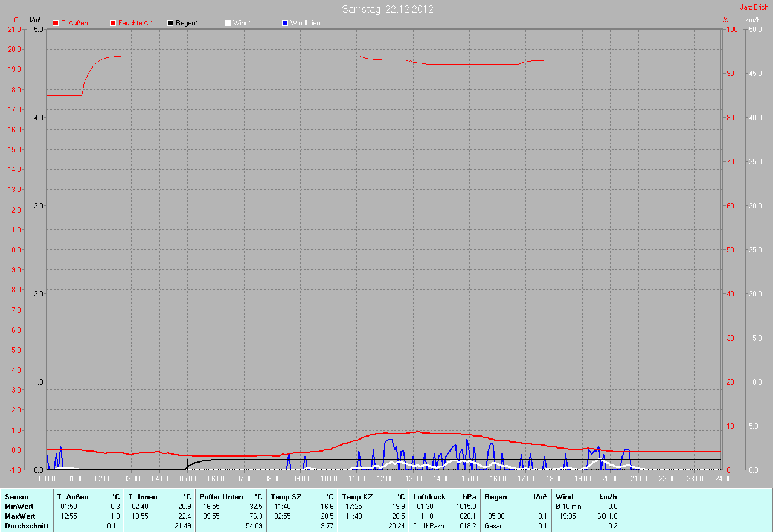Screen dimensions: 773x532
Task: Click the 'Puffer Unten' column header
Action: (221, 497)
